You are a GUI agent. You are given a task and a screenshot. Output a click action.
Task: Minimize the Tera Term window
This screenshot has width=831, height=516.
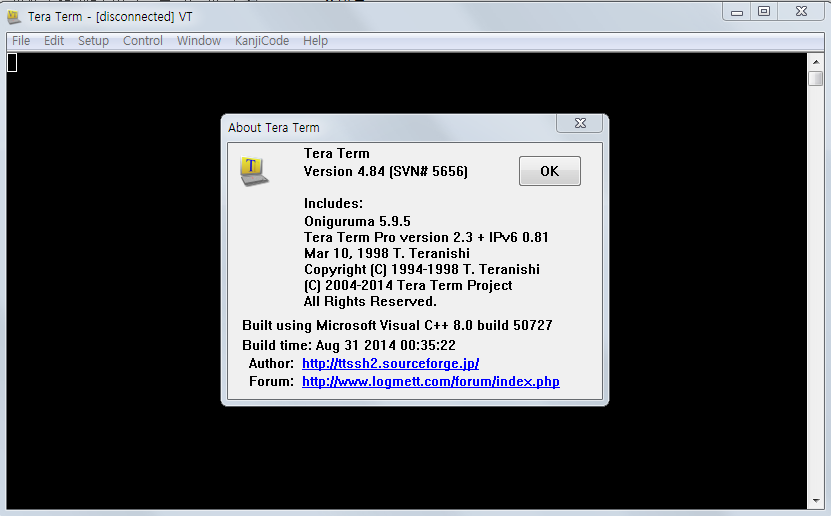pos(737,12)
